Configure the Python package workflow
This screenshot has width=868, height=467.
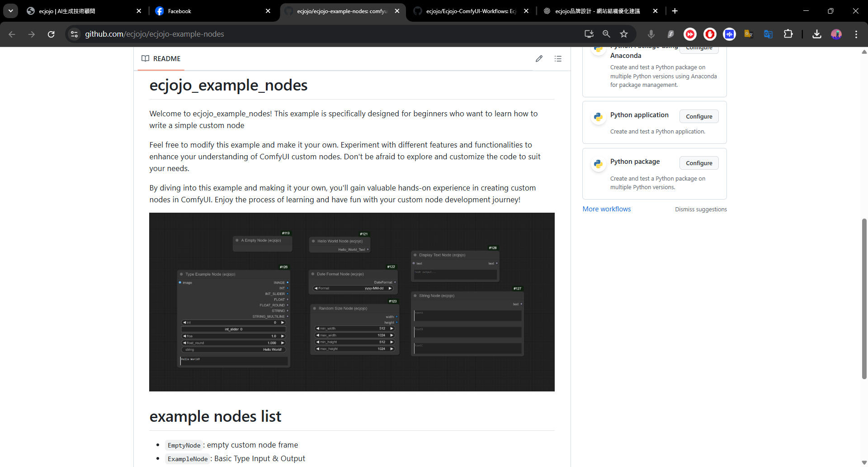tap(699, 163)
